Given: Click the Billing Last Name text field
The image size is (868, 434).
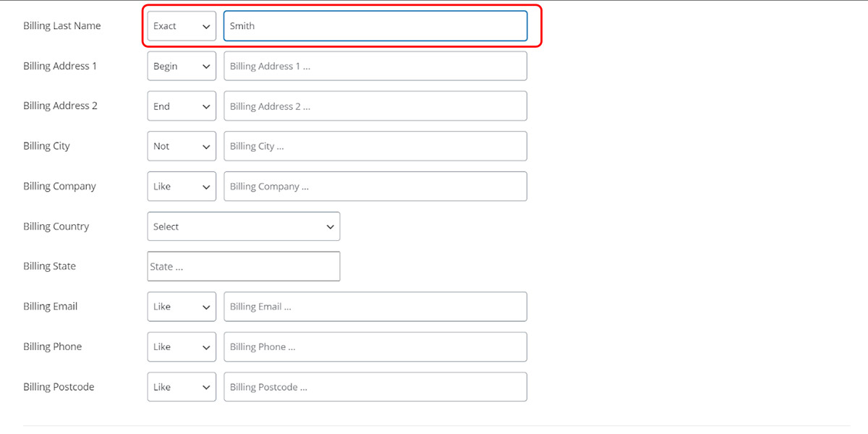Looking at the screenshot, I should point(375,26).
